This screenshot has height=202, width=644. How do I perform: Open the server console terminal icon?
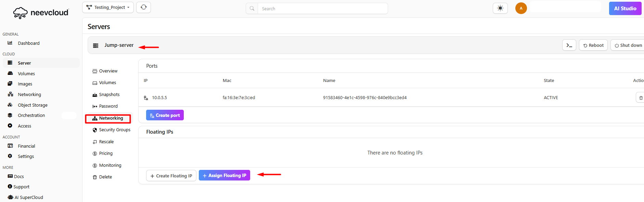569,45
